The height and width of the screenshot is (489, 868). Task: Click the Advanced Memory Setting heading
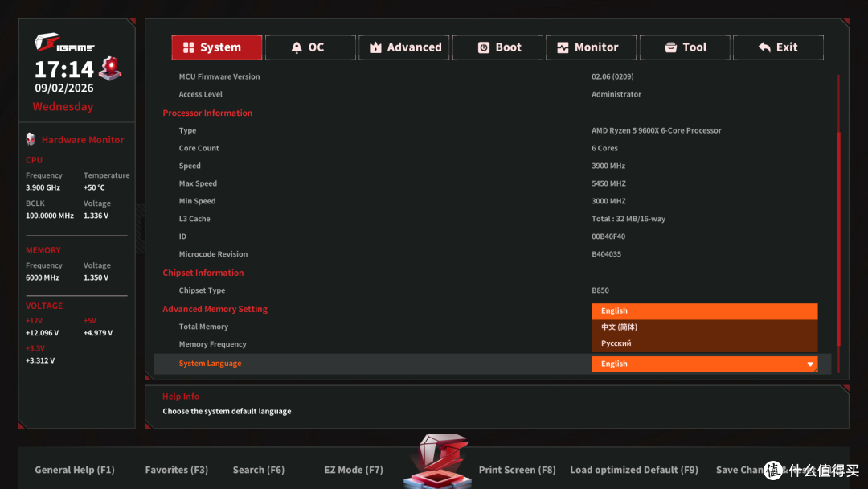[x=215, y=309]
